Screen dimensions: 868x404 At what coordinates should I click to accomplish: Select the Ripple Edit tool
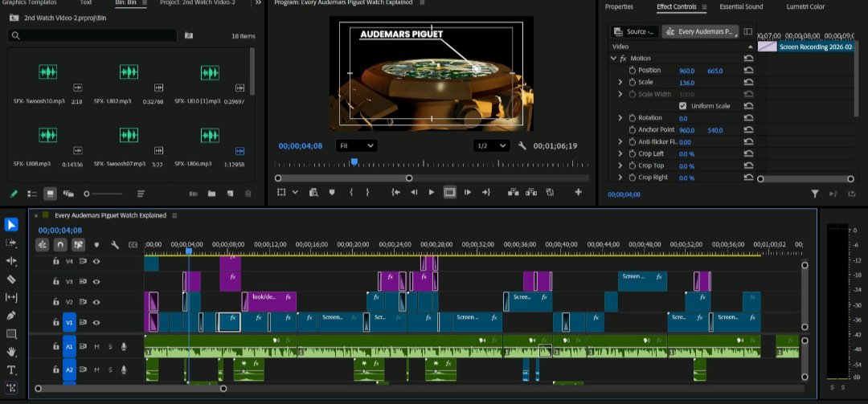[11, 261]
